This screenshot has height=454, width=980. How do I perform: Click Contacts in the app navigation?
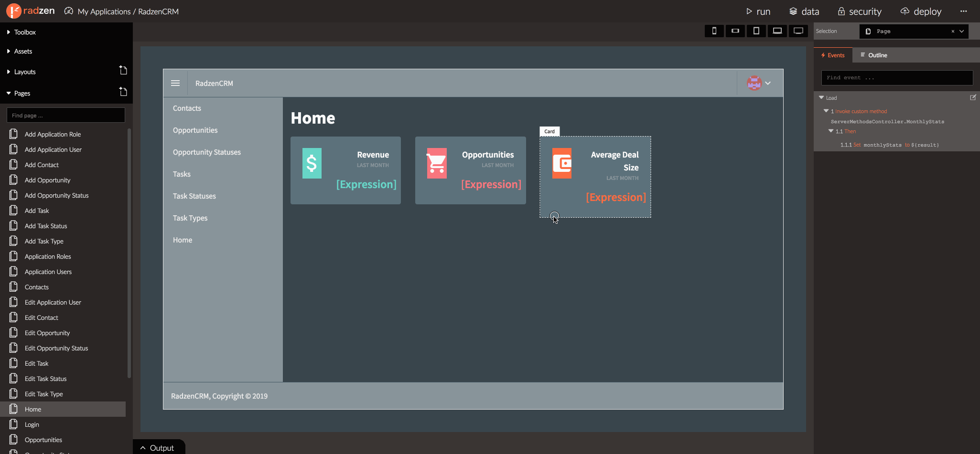point(187,108)
